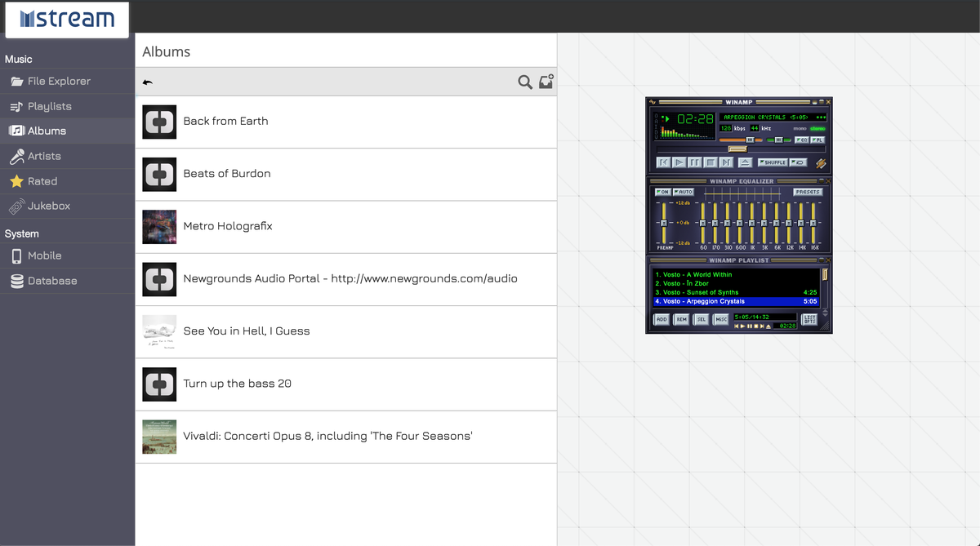The image size is (980, 546).
Task: Open the Beats of Burdon album
Action: click(x=346, y=175)
